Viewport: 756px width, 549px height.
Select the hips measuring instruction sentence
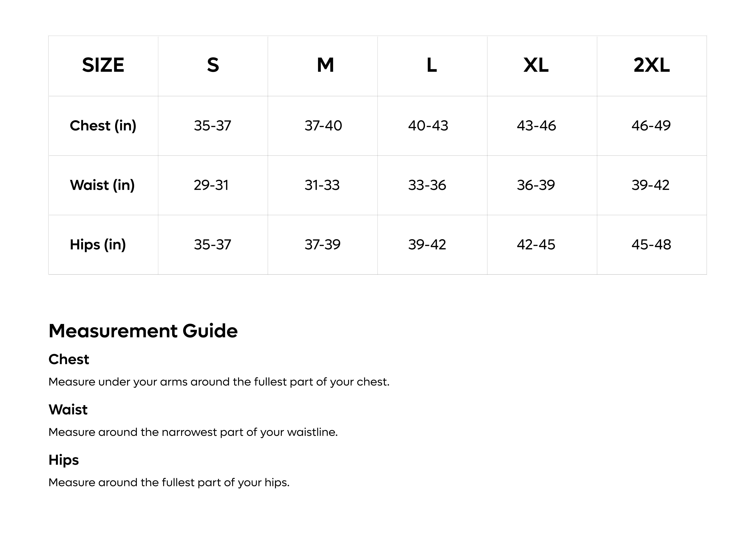169,482
